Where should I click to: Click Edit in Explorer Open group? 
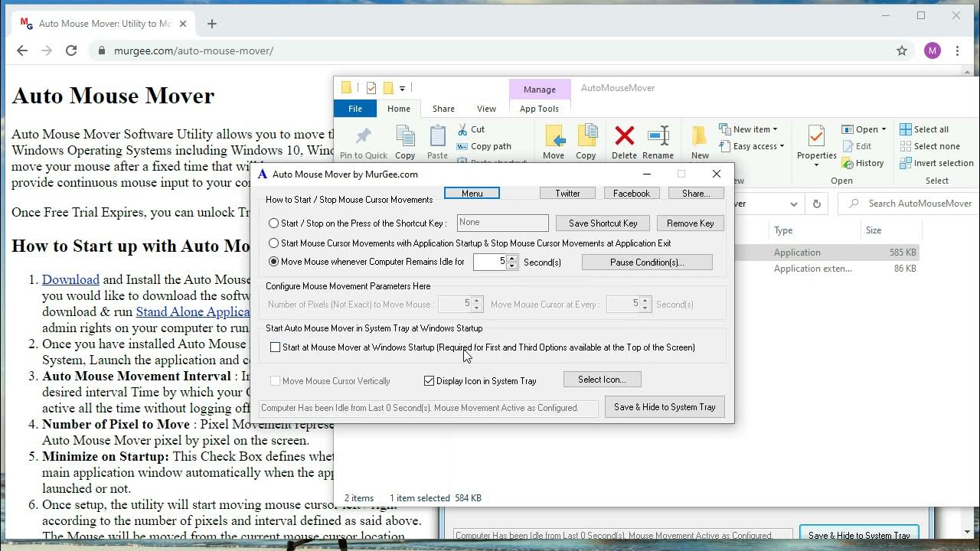(857, 146)
